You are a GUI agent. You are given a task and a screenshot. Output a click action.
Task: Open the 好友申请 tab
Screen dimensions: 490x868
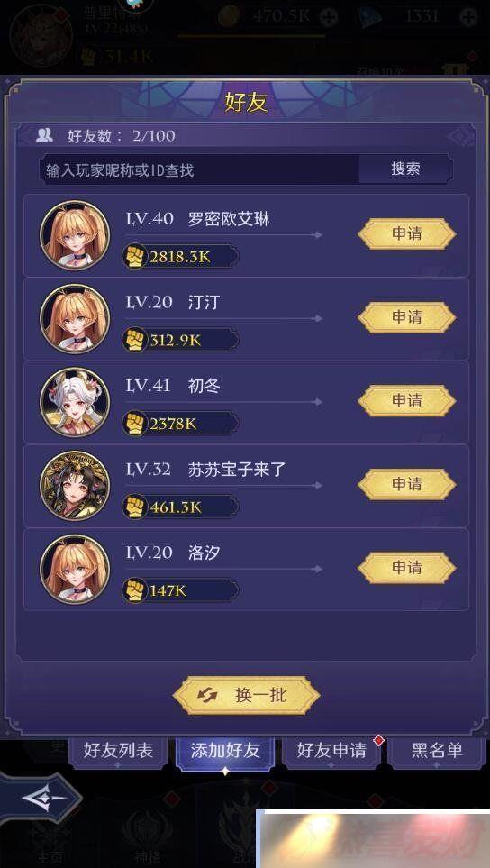pyautogui.click(x=331, y=751)
